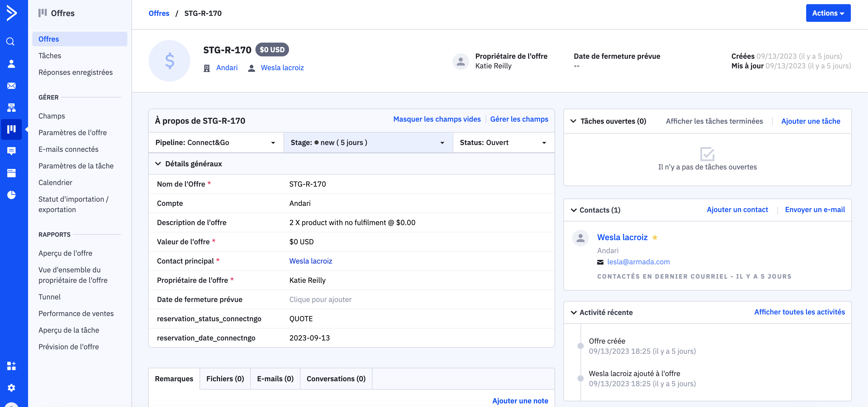The width and height of the screenshot is (868, 407).
Task: Collapse the Tâches ouvertes panel
Action: [x=573, y=121]
